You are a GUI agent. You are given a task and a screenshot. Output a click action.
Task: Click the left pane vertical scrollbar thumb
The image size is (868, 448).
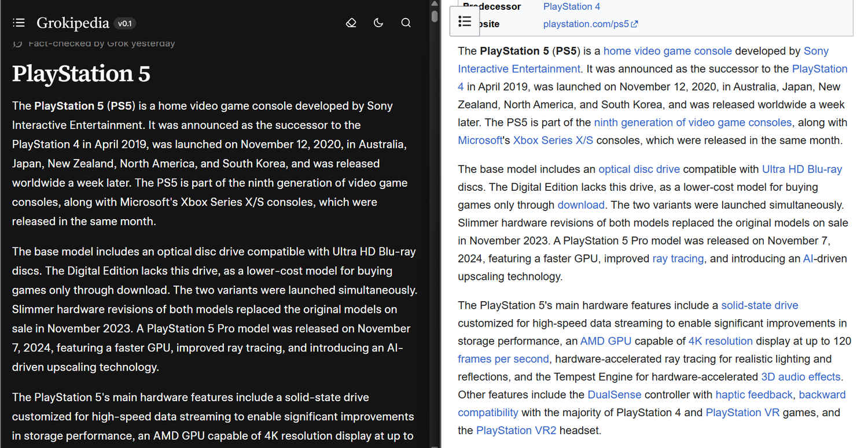(x=435, y=16)
